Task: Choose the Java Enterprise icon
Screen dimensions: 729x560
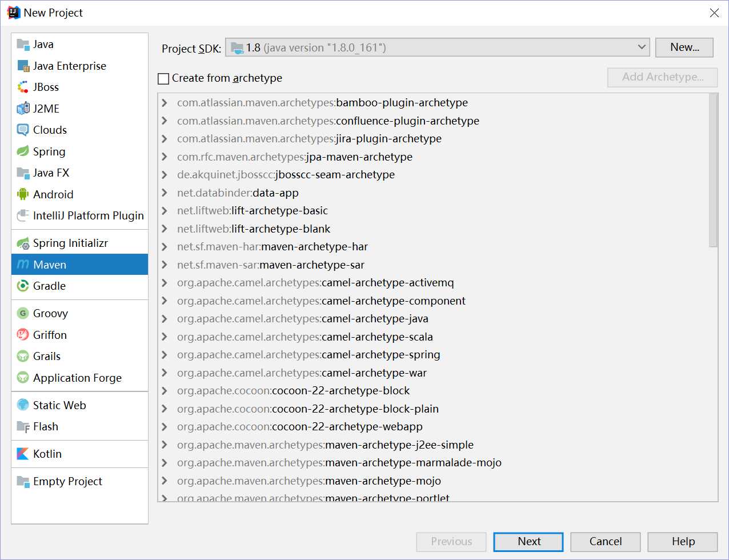Action: pos(23,66)
